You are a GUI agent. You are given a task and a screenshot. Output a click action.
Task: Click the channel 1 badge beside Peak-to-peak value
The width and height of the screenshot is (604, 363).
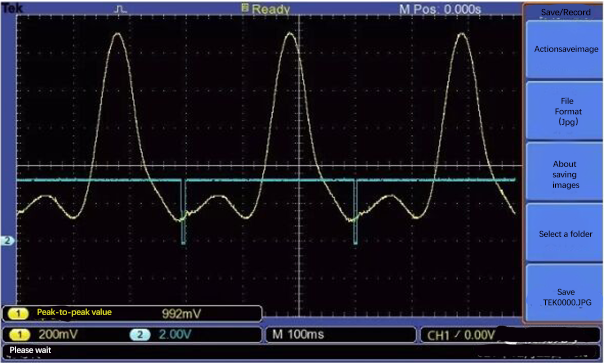[x=18, y=314]
